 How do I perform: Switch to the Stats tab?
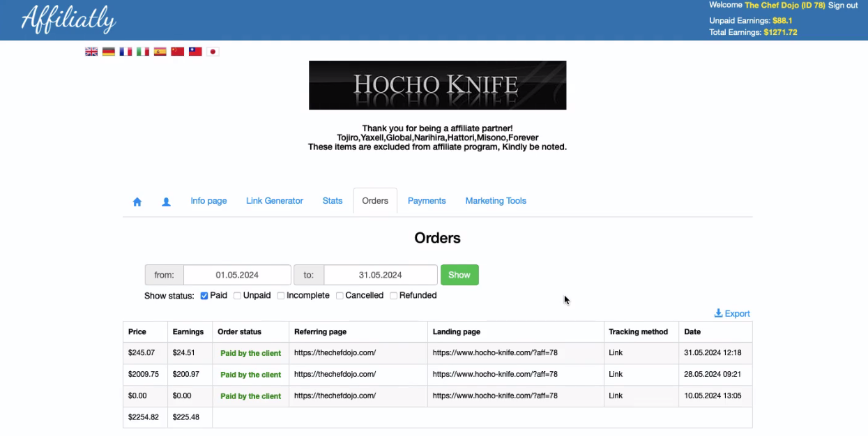click(x=333, y=201)
